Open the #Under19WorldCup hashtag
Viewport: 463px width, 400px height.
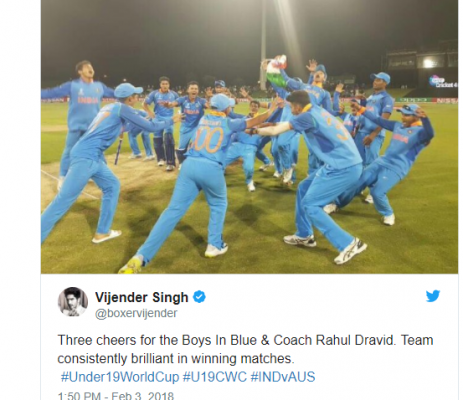[120, 377]
